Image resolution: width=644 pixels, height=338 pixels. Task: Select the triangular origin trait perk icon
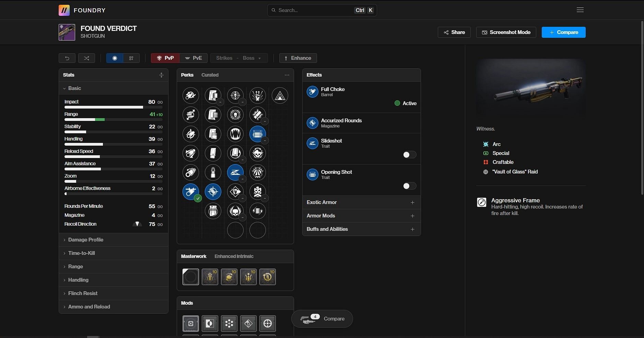[280, 95]
